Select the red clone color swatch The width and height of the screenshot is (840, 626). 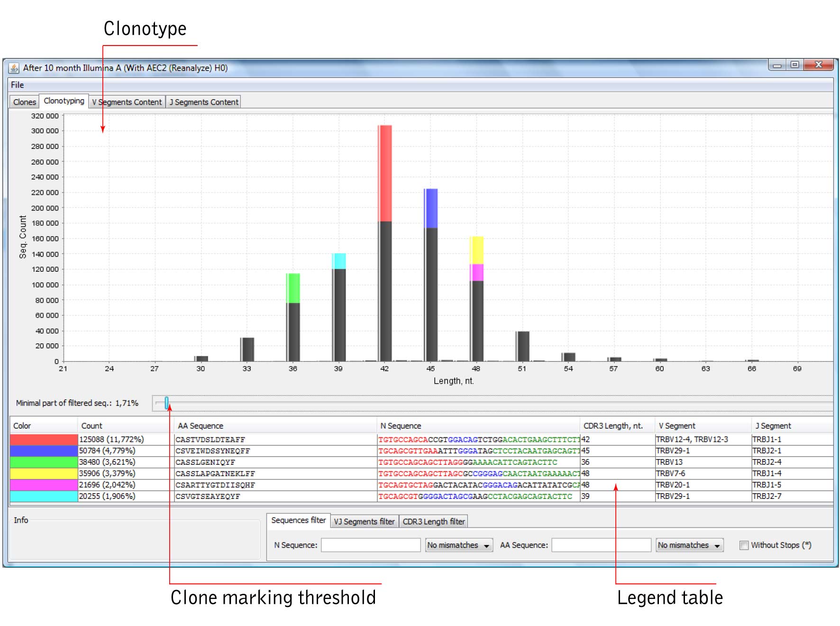[44, 440]
